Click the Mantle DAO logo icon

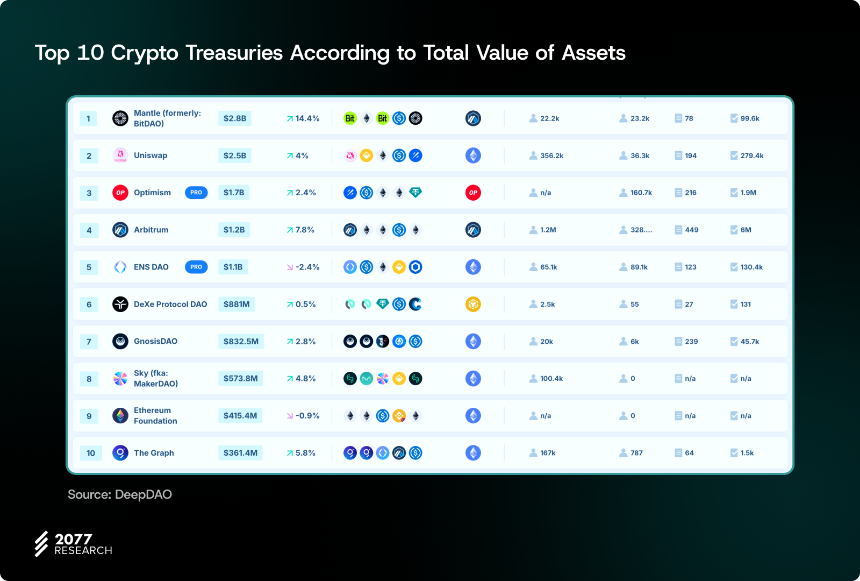click(x=120, y=118)
